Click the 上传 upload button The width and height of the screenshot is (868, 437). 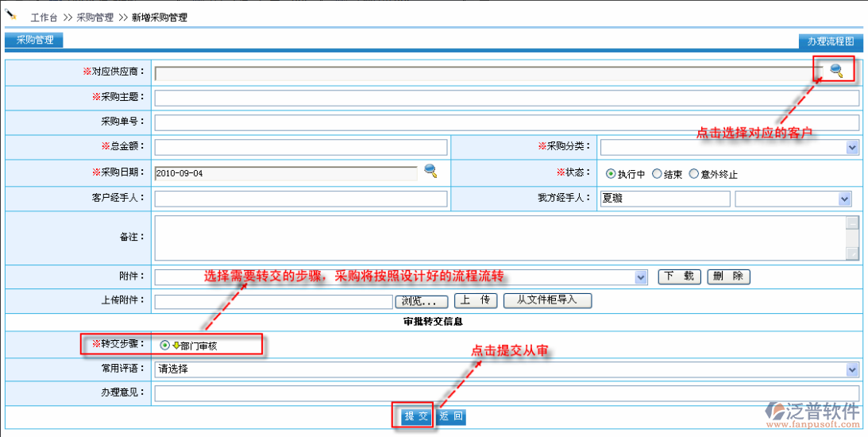click(476, 300)
